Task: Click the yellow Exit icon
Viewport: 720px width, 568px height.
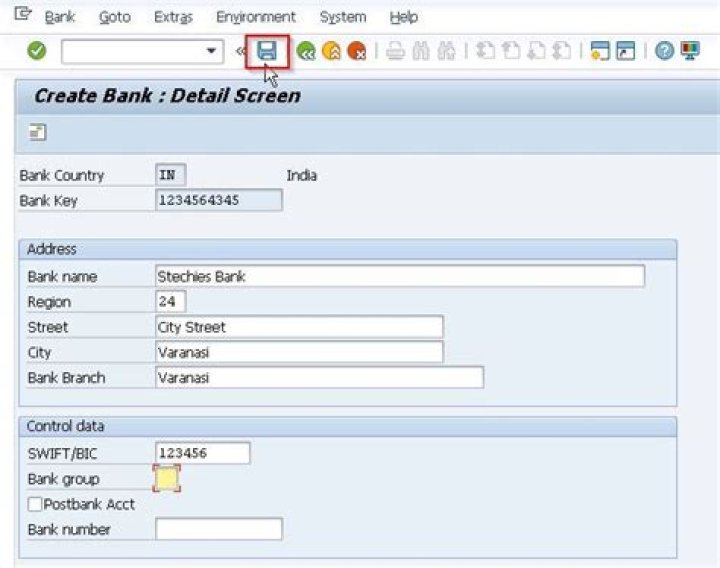Action: pyautogui.click(x=331, y=51)
